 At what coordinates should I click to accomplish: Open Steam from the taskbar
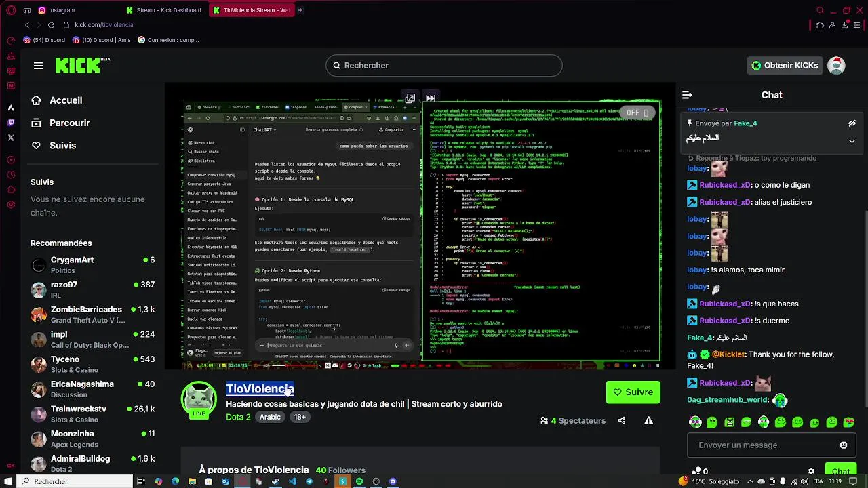pyautogui.click(x=275, y=481)
